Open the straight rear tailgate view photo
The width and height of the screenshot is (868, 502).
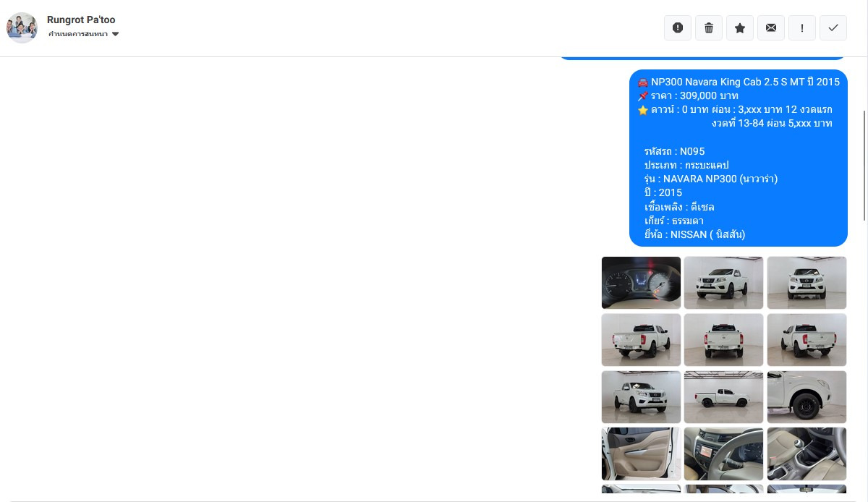coord(723,340)
